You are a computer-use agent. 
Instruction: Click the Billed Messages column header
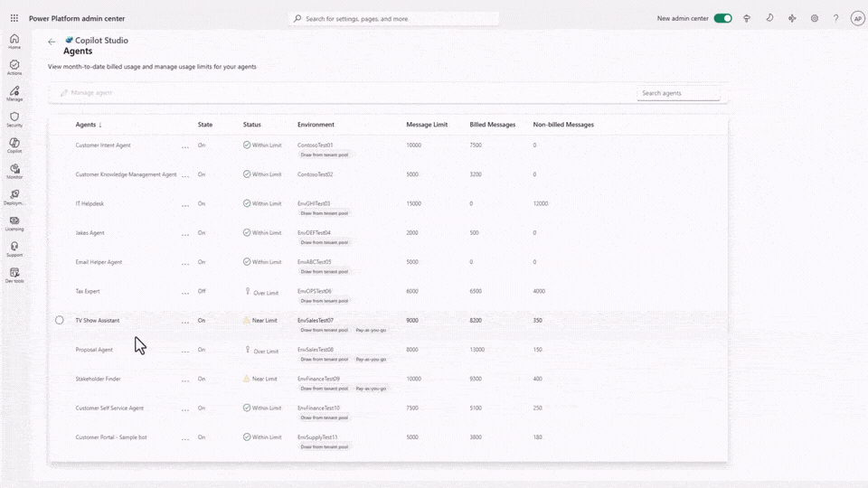click(x=492, y=125)
